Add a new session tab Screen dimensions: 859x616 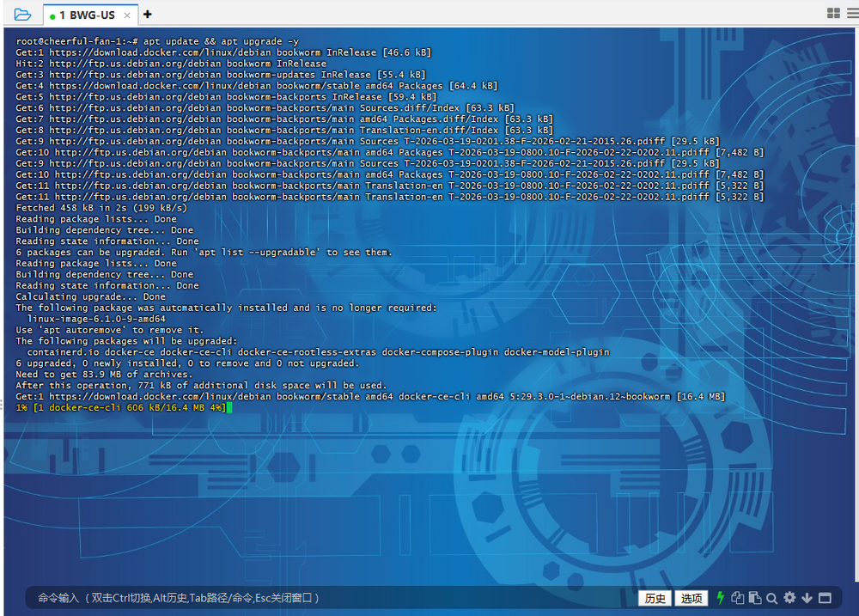(148, 14)
